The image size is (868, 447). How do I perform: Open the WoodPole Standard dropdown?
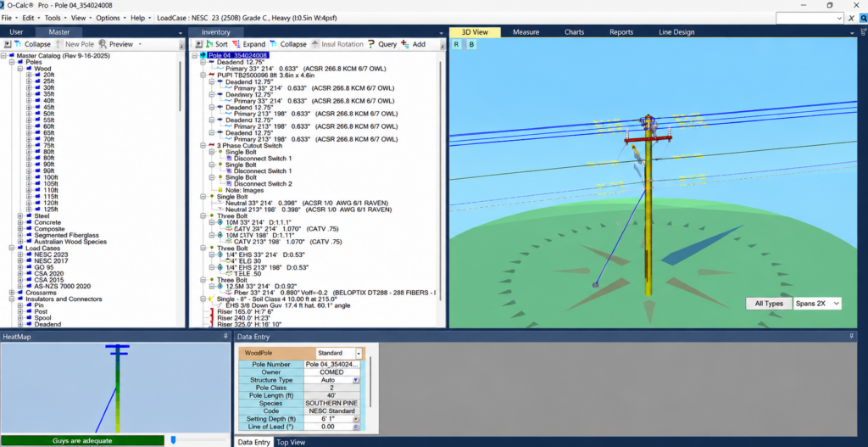pos(359,353)
